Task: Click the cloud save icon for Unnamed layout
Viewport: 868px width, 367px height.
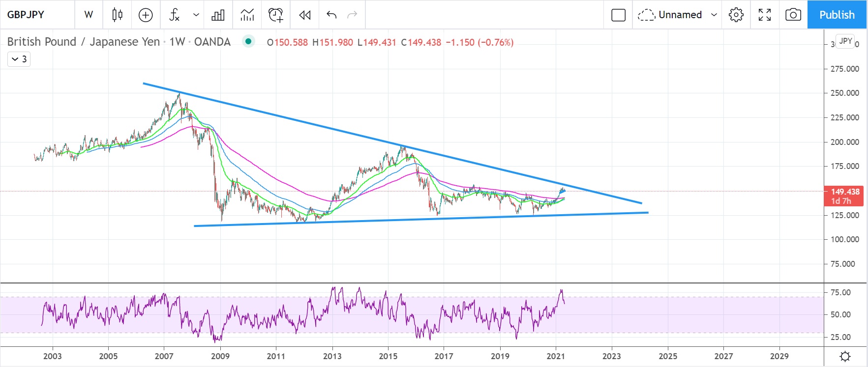Action: pyautogui.click(x=646, y=15)
